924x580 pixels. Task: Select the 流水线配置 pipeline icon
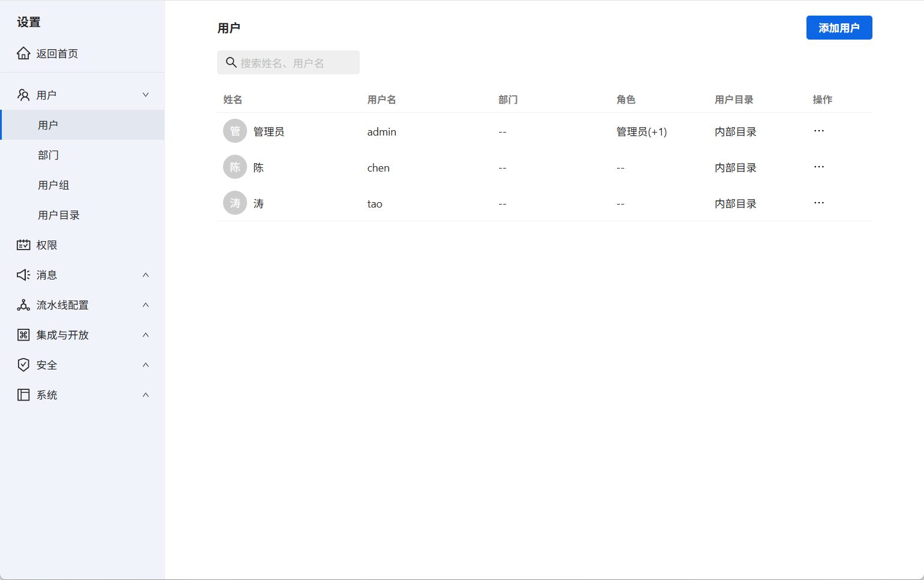coord(23,305)
